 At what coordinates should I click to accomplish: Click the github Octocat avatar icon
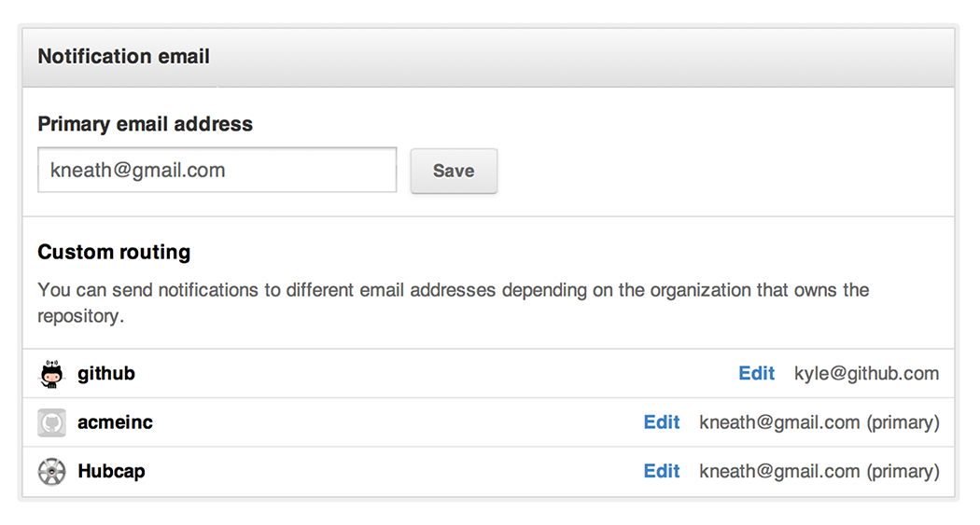(51, 374)
